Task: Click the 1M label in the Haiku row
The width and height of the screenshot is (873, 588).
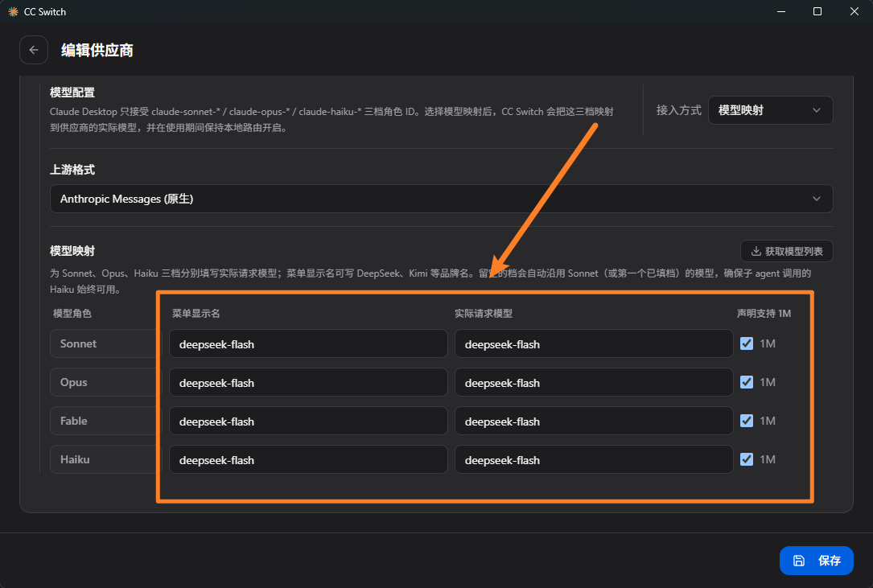Action: (768, 459)
